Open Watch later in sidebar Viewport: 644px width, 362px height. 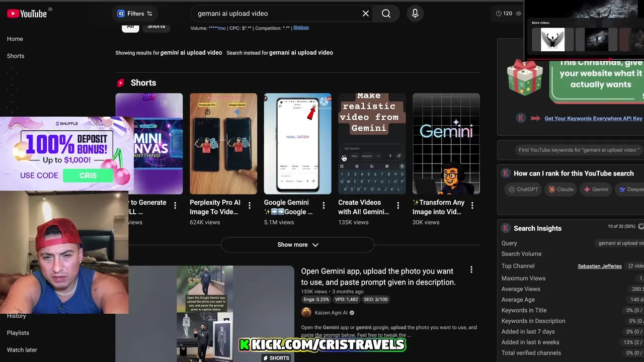(x=22, y=350)
